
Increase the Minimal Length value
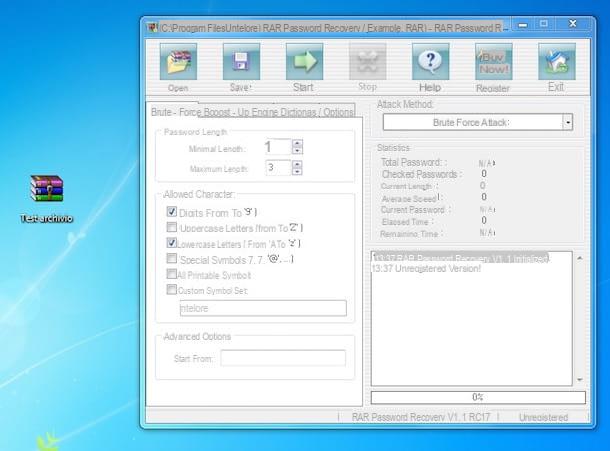[x=297, y=143]
